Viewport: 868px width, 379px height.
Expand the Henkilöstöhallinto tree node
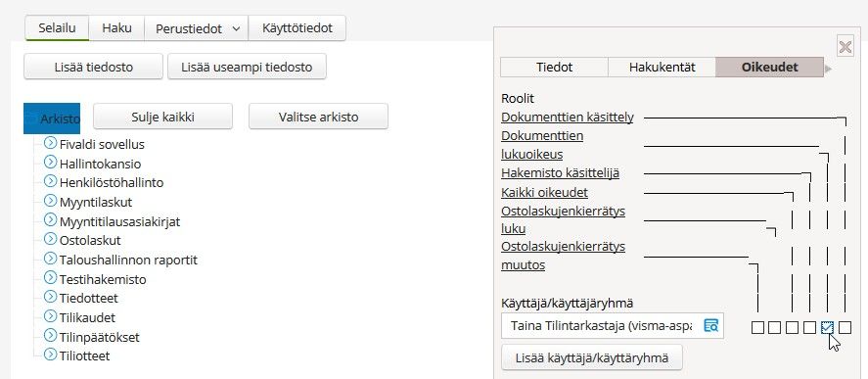tap(50, 182)
